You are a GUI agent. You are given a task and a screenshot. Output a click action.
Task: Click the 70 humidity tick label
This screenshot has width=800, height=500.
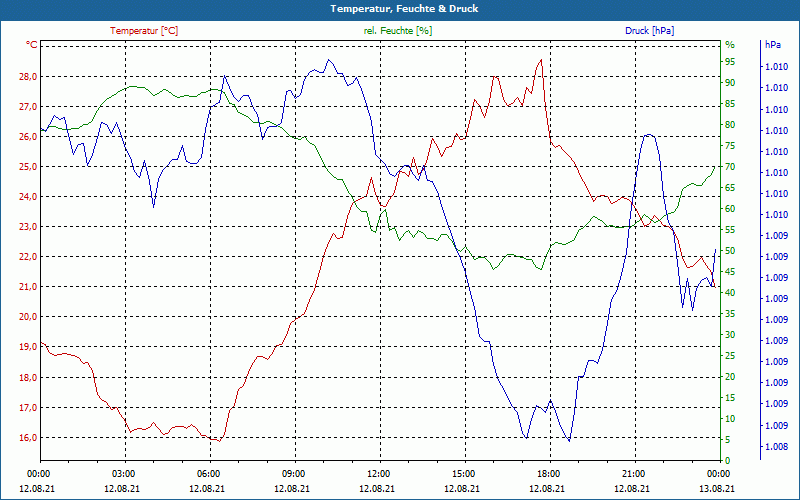tap(730, 167)
